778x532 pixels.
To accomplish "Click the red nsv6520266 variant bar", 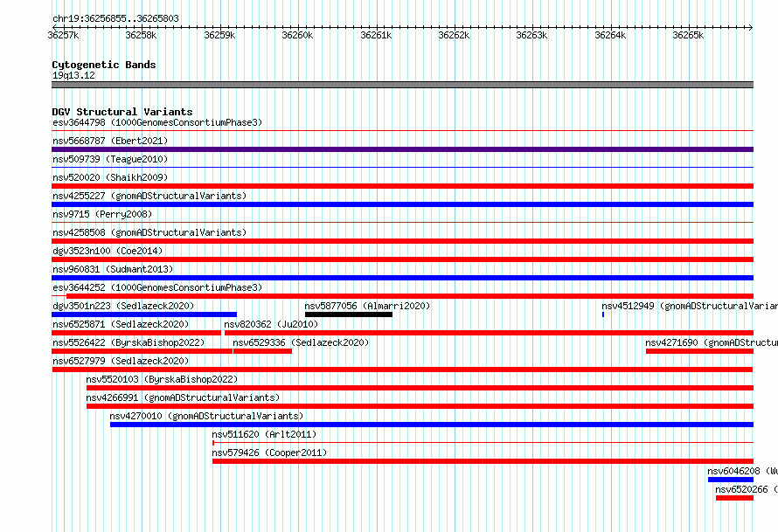I will [735, 498].
